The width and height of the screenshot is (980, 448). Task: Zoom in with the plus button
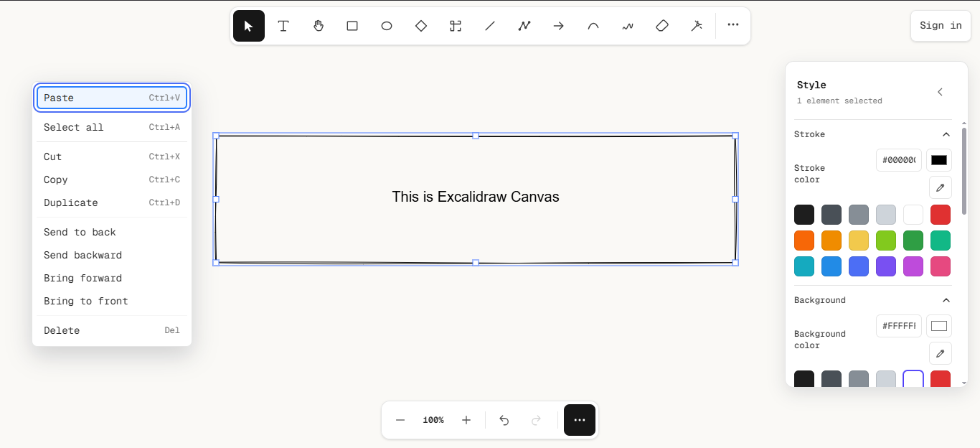[x=466, y=420]
